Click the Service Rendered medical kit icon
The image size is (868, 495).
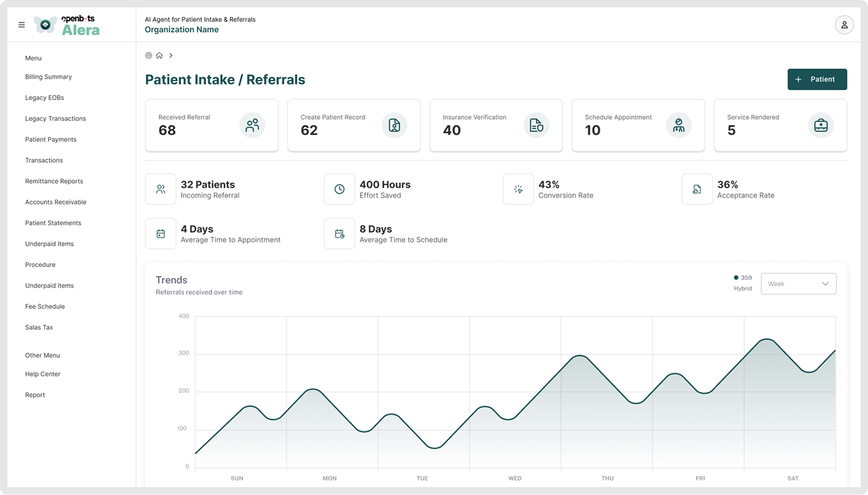821,126
